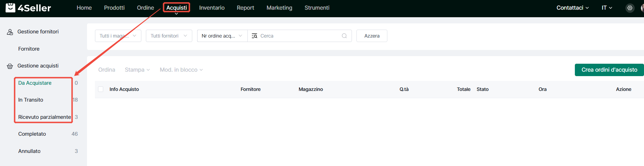
Task: Open the Home menu
Action: (84, 8)
